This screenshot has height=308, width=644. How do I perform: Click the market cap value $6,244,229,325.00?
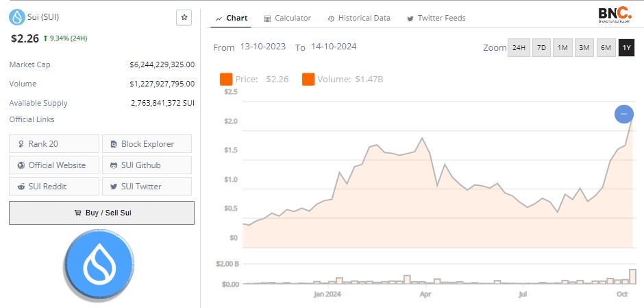(162, 64)
